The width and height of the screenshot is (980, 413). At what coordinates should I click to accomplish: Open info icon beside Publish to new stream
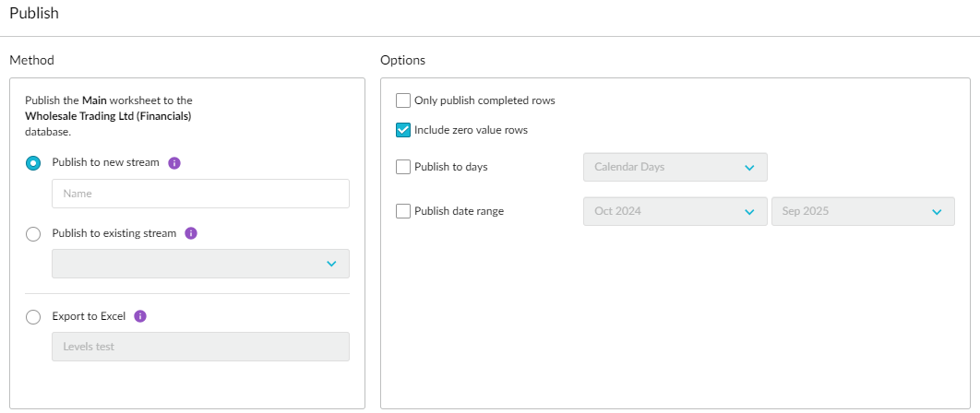point(174,162)
